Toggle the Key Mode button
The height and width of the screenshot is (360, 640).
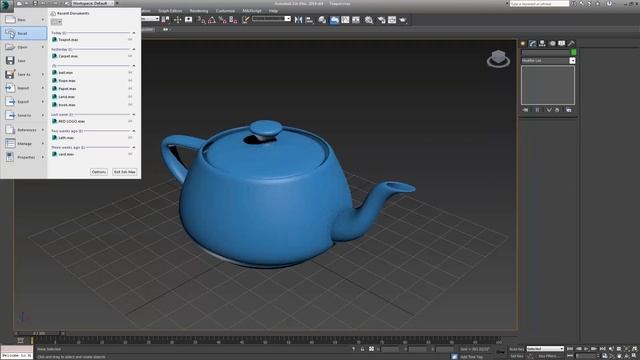point(570,356)
